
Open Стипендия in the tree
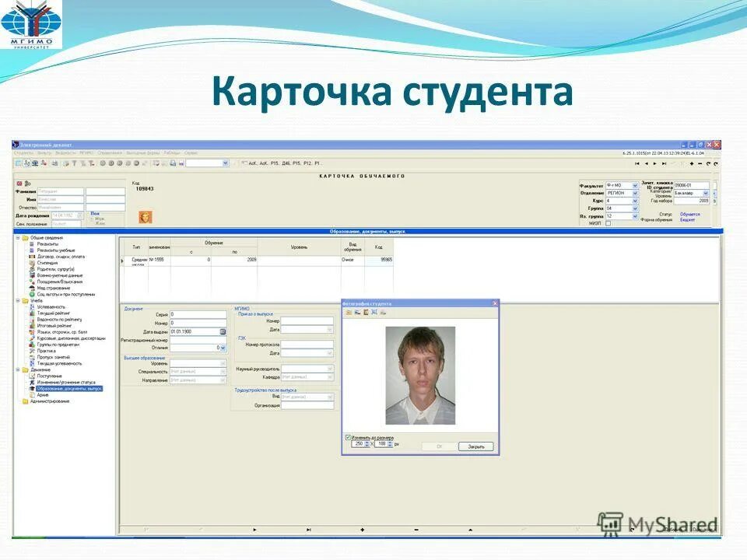click(47, 263)
